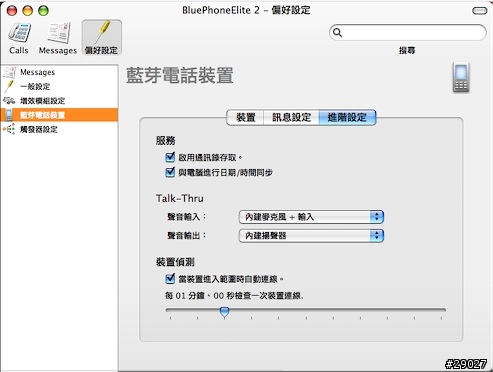Click the 聲音輸出 label
The width and height of the screenshot is (493, 372).
[x=187, y=236]
